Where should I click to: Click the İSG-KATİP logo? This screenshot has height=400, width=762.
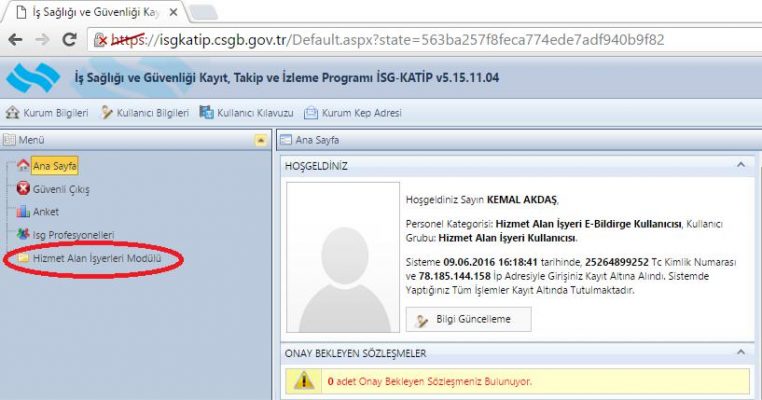tap(30, 76)
